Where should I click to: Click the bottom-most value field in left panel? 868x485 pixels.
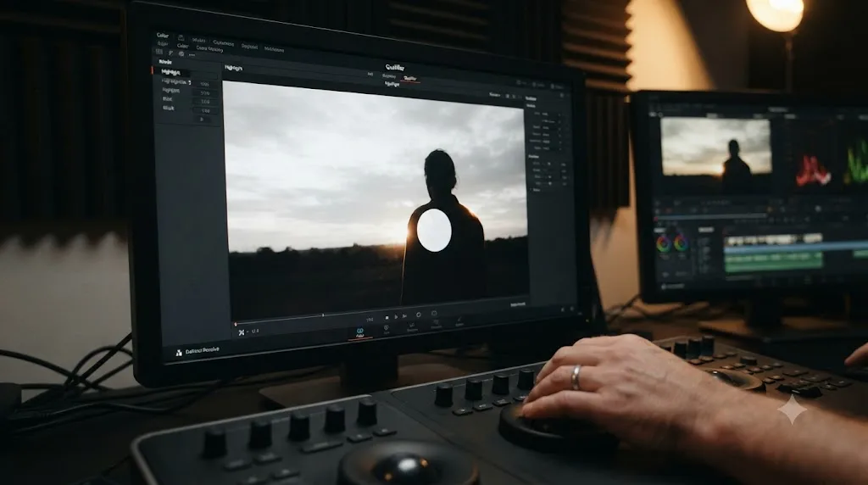pos(202,119)
